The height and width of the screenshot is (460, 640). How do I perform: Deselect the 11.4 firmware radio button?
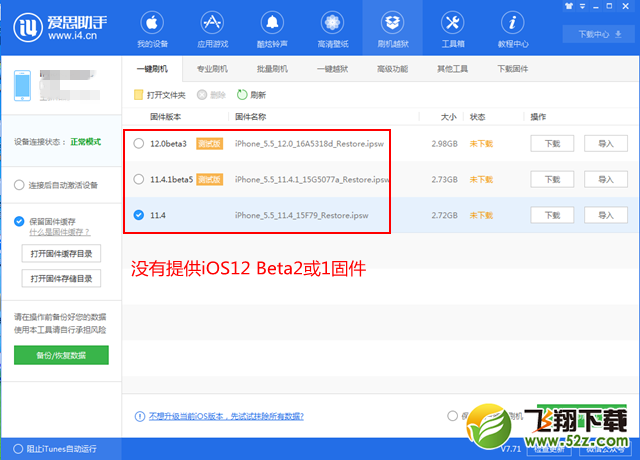(x=139, y=215)
